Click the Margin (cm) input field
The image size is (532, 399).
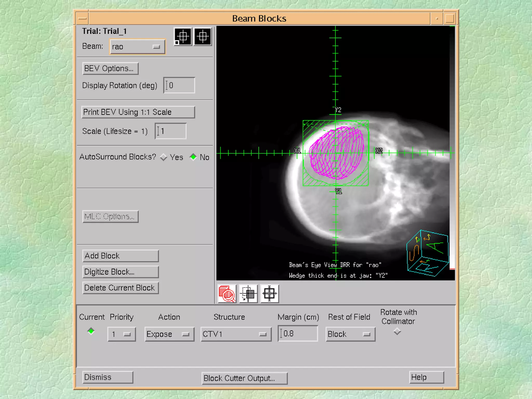298,334
